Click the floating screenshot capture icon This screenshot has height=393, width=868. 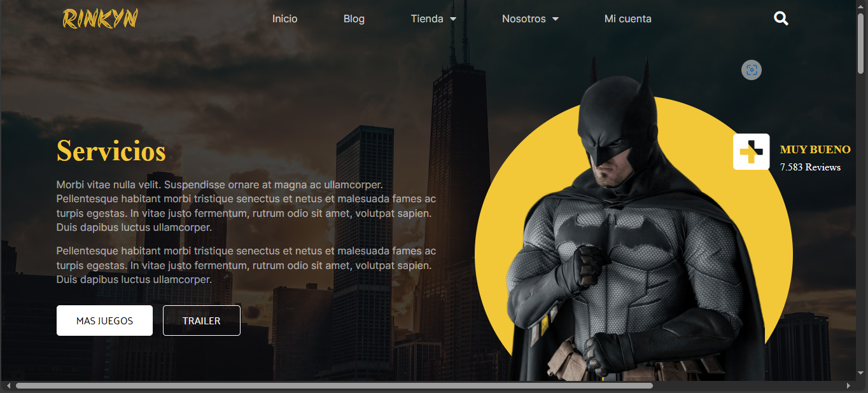[x=752, y=70]
